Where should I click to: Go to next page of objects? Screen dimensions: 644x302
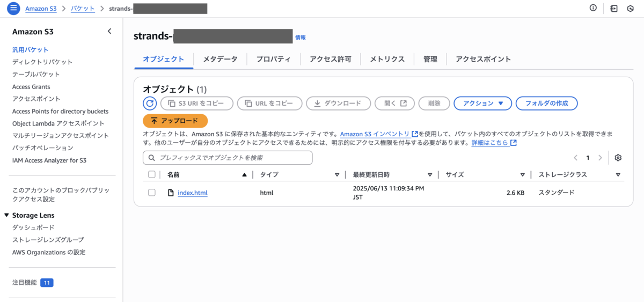(600, 158)
